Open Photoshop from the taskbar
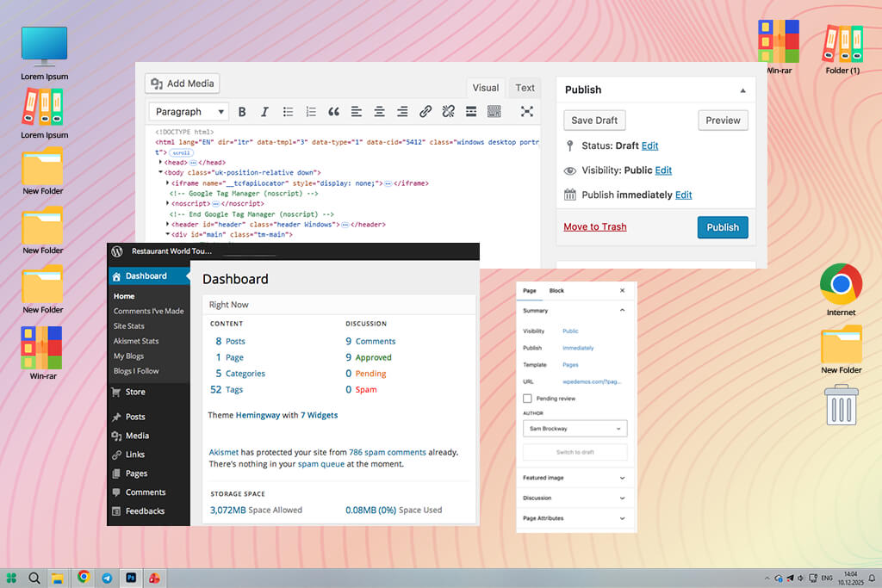Image resolution: width=882 pixels, height=588 pixels. pos(131,578)
